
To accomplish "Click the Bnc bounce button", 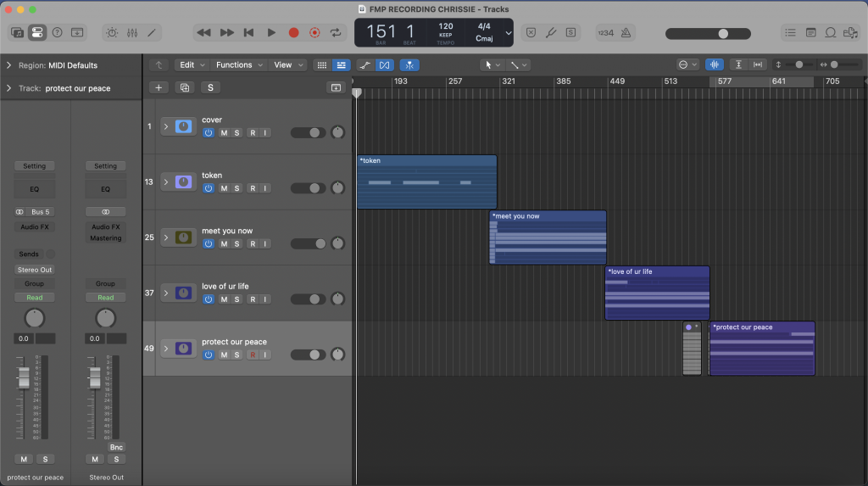I will click(116, 447).
